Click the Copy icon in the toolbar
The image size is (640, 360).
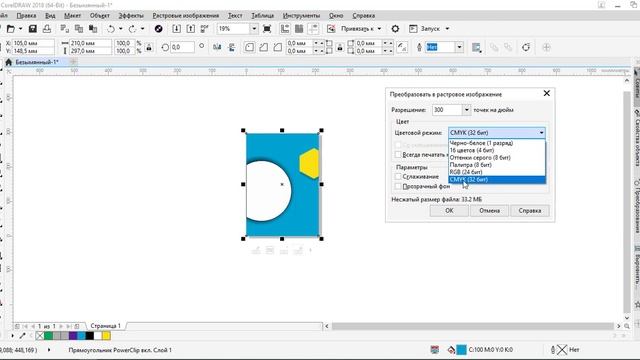(x=79, y=29)
